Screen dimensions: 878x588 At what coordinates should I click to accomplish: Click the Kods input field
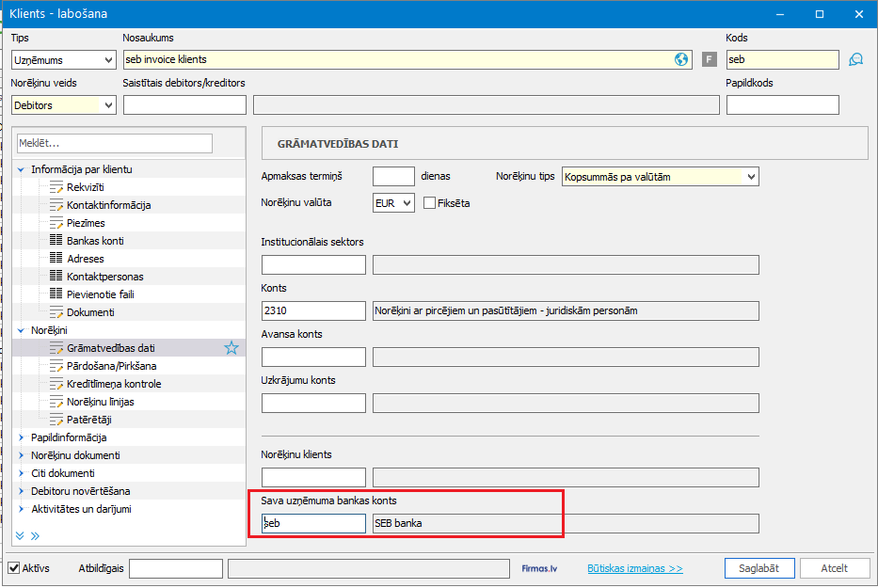point(782,59)
